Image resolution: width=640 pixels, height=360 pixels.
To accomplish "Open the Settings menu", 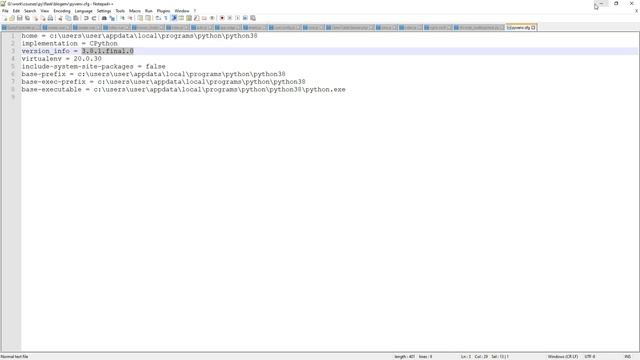I will click(x=104, y=11).
